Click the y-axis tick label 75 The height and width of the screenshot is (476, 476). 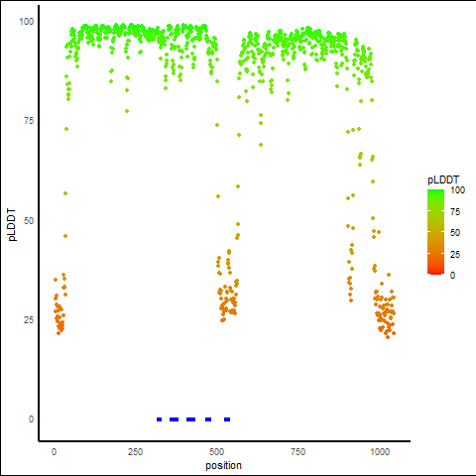tap(29, 121)
